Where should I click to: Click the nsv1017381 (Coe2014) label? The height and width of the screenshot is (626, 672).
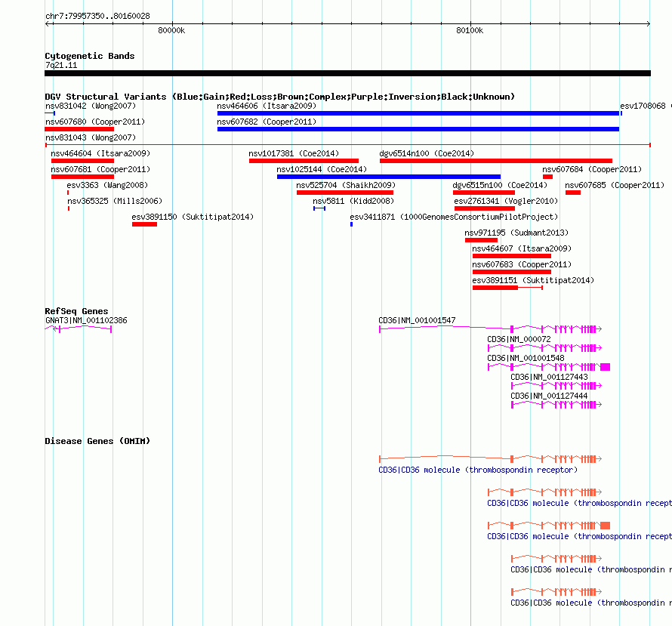click(294, 153)
